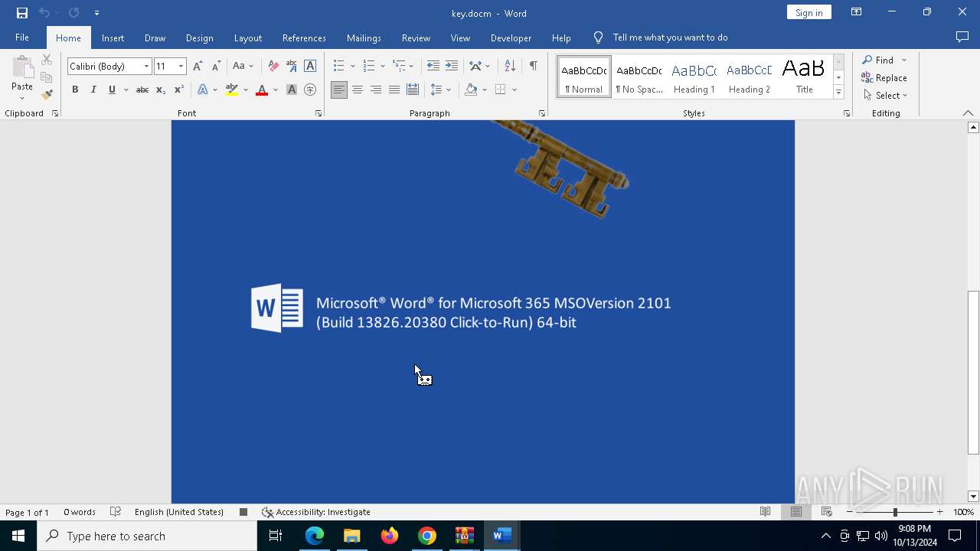Open the File menu
The image size is (980, 551).
22,37
